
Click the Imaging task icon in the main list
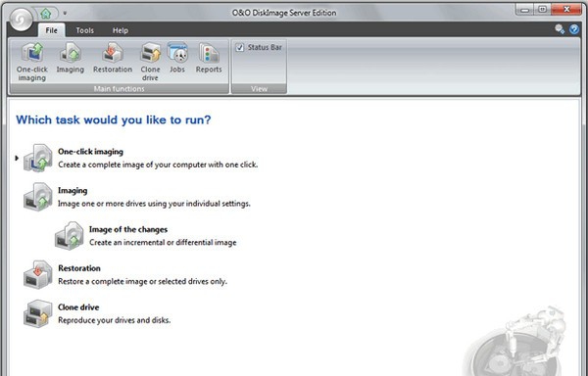(x=38, y=197)
